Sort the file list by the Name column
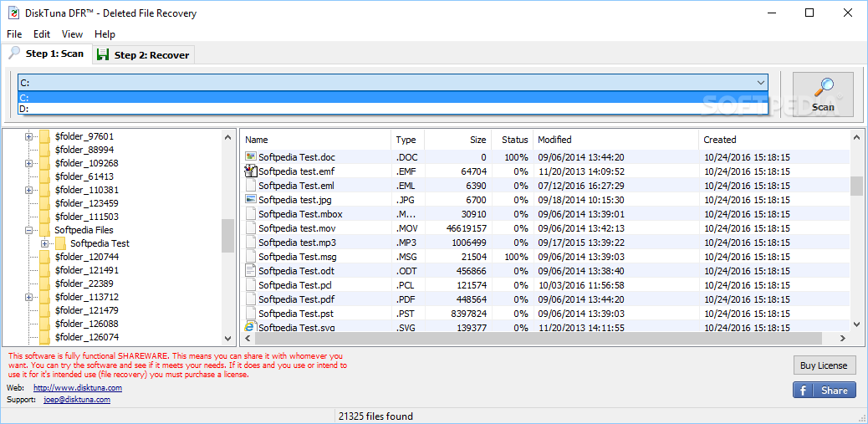This screenshot has width=868, height=424. (315, 140)
